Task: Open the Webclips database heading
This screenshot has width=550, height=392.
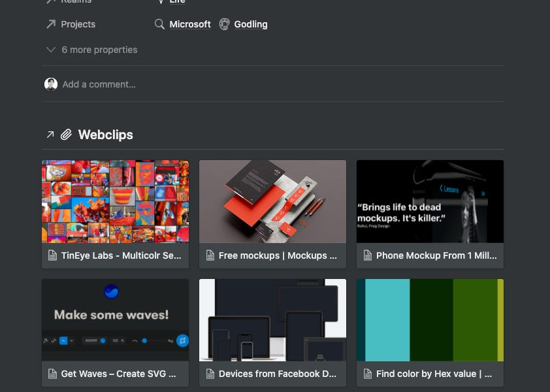Action: tap(106, 135)
